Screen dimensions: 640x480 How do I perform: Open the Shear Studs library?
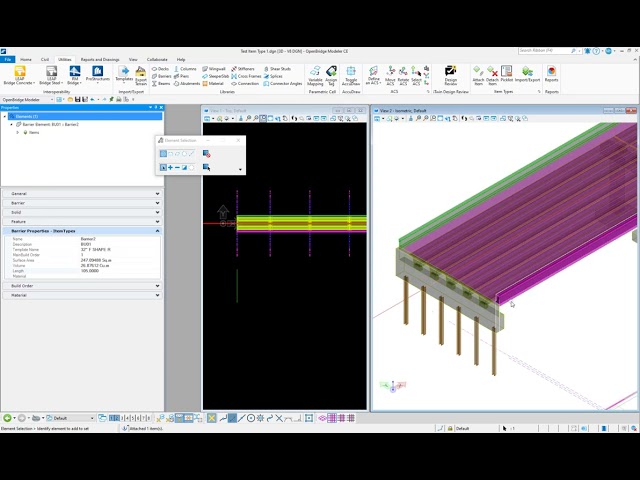click(x=277, y=69)
